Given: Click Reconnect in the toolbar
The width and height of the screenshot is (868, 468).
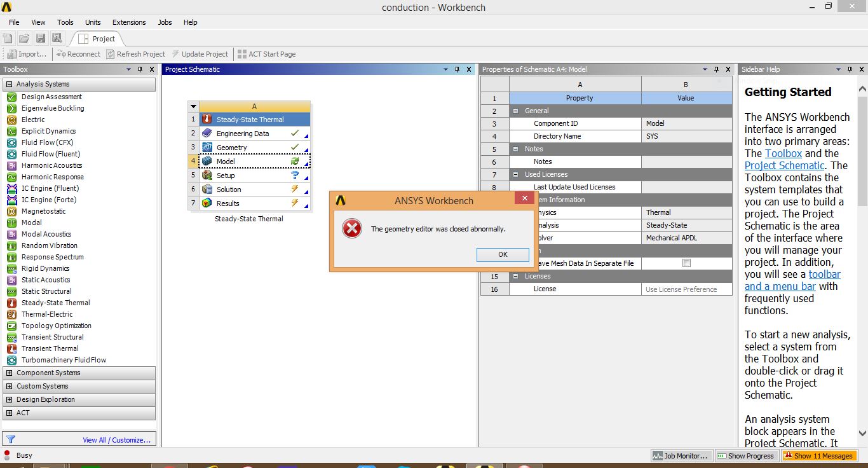Looking at the screenshot, I should pyautogui.click(x=78, y=54).
